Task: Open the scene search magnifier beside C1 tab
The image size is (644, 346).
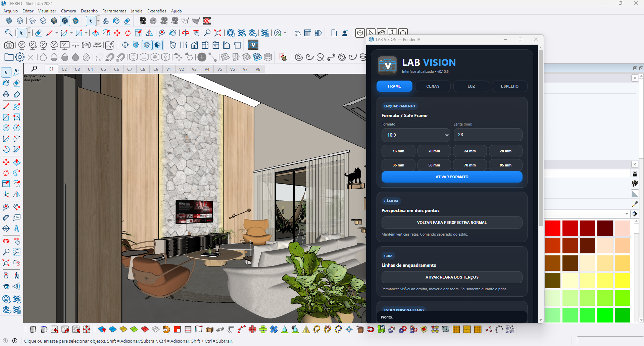Action: (x=34, y=69)
